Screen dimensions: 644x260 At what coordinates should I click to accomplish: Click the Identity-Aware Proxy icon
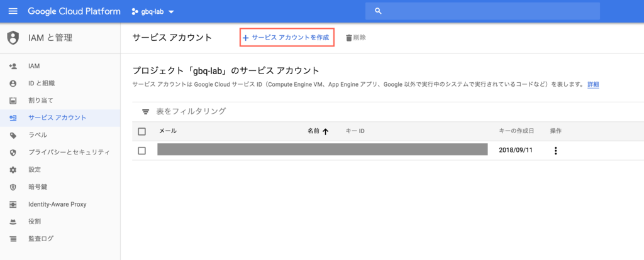(13, 204)
